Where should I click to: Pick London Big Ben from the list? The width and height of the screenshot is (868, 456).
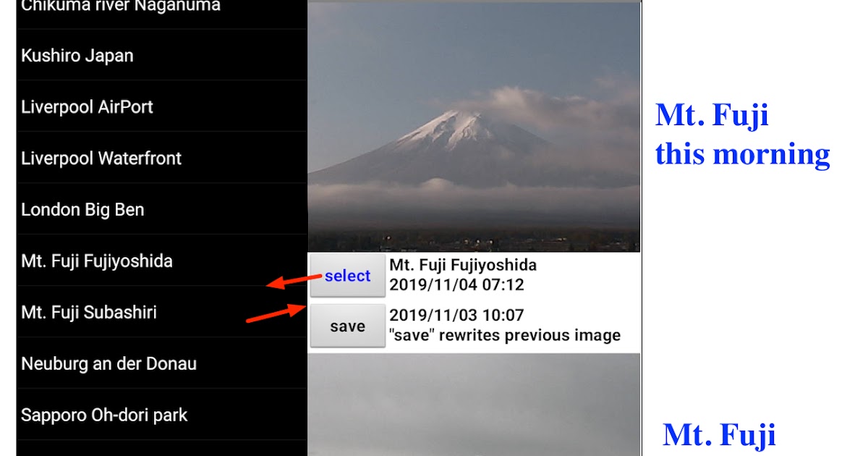point(161,209)
